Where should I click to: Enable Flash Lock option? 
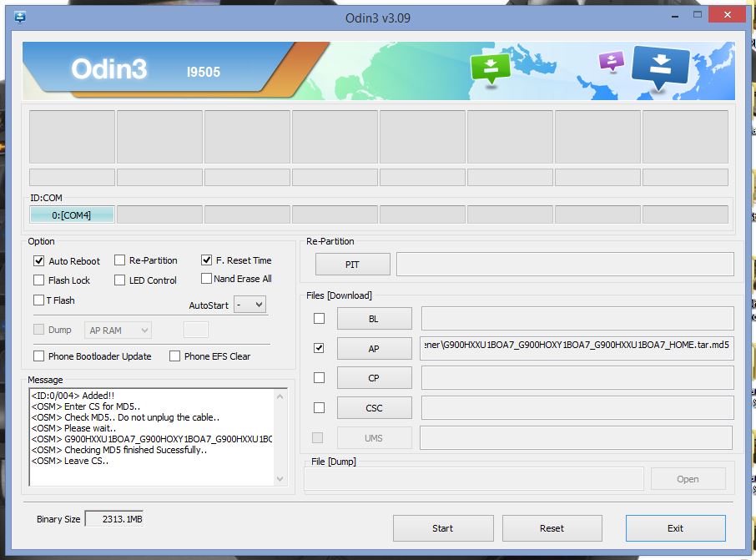[39, 280]
